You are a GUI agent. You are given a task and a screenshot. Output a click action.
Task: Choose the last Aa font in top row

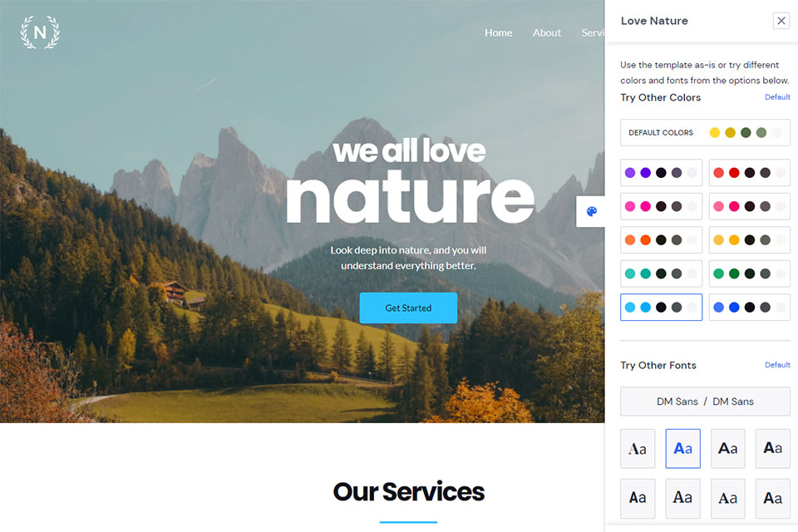click(x=773, y=449)
